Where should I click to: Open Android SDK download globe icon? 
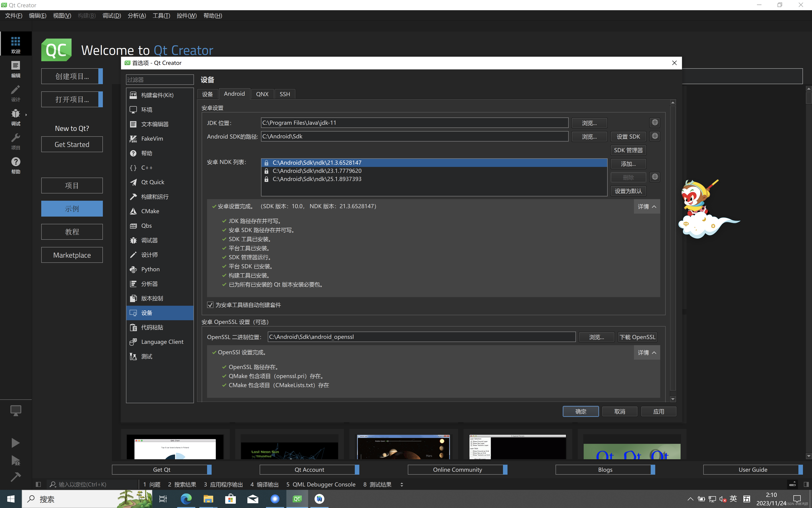(x=655, y=136)
